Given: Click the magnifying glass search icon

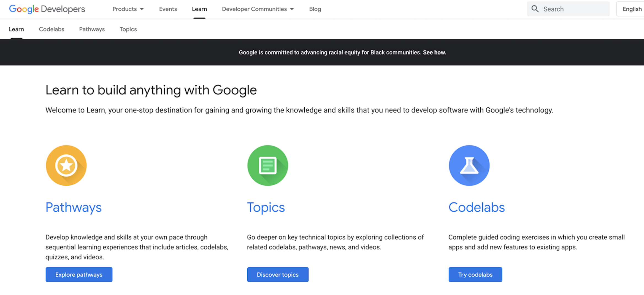Looking at the screenshot, I should click(535, 9).
